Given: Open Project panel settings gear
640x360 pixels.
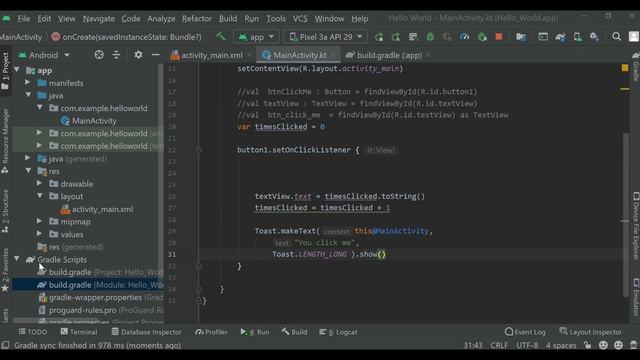Looking at the screenshot, I should click(138, 55).
